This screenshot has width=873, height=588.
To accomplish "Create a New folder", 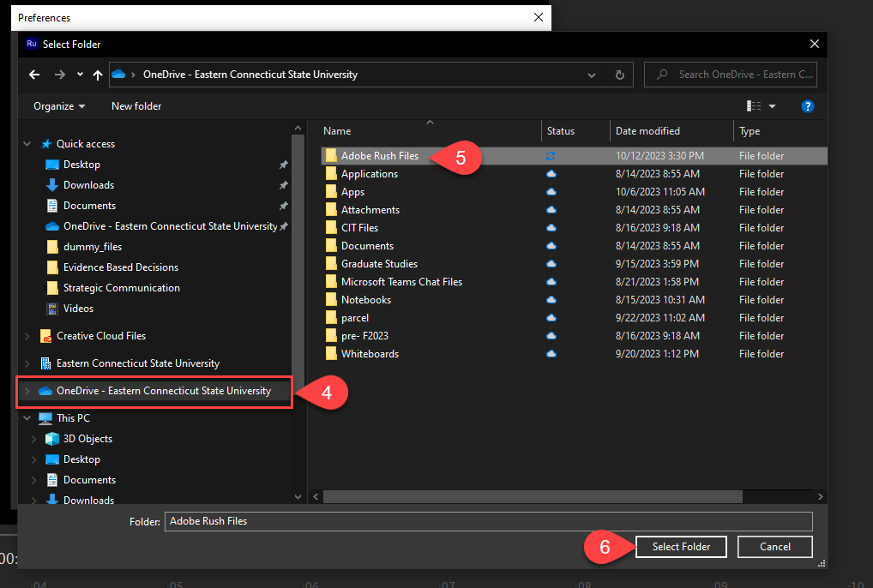I will pos(136,106).
